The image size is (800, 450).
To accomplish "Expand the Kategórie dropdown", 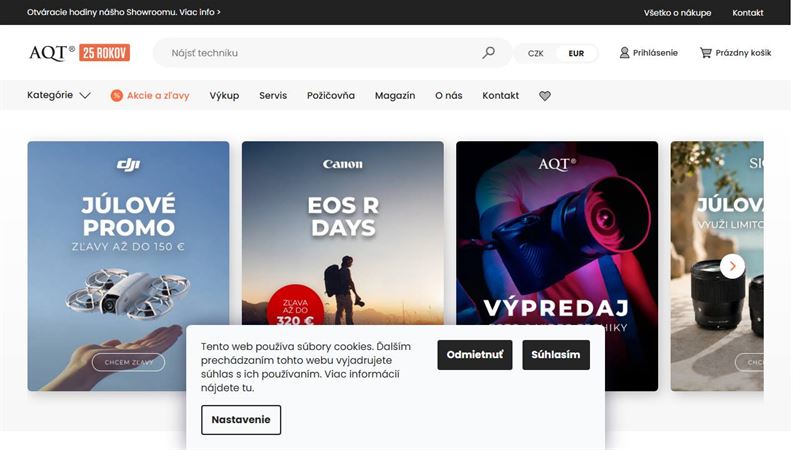I will (59, 95).
